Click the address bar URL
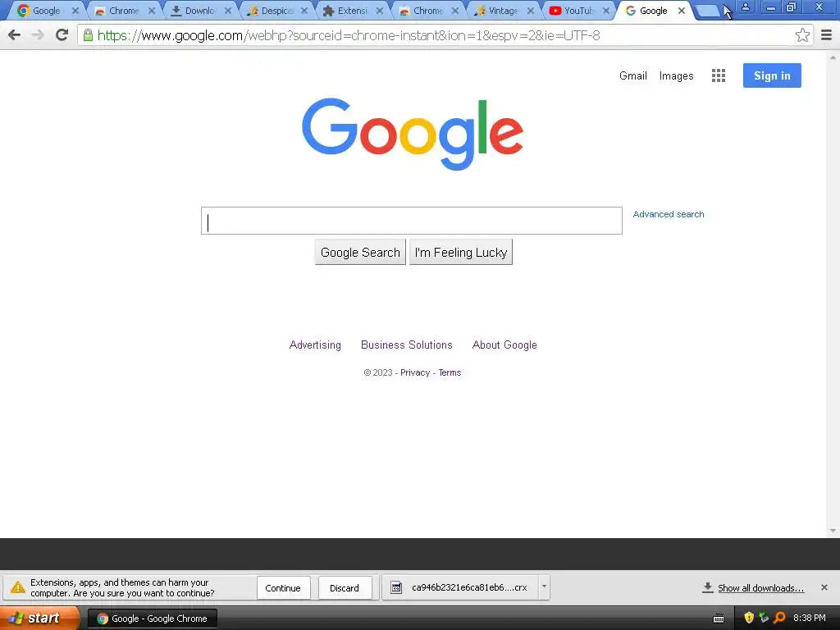This screenshot has width=840, height=630. tap(348, 35)
